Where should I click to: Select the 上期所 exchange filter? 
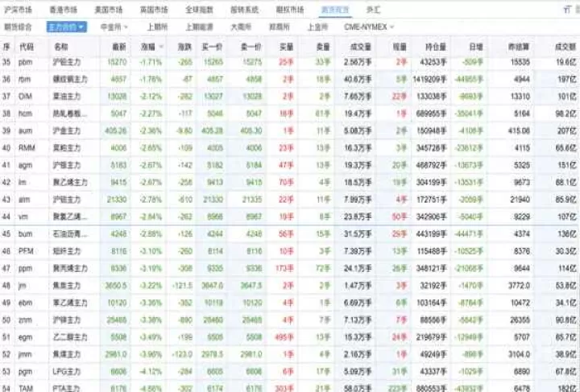pos(157,27)
